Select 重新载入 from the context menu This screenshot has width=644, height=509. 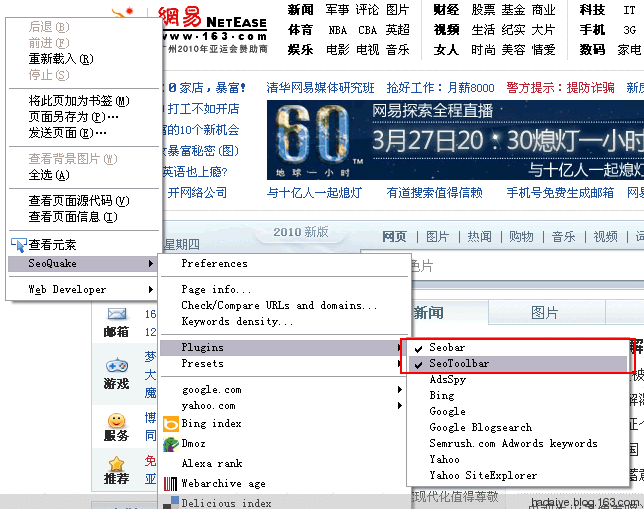[61, 58]
